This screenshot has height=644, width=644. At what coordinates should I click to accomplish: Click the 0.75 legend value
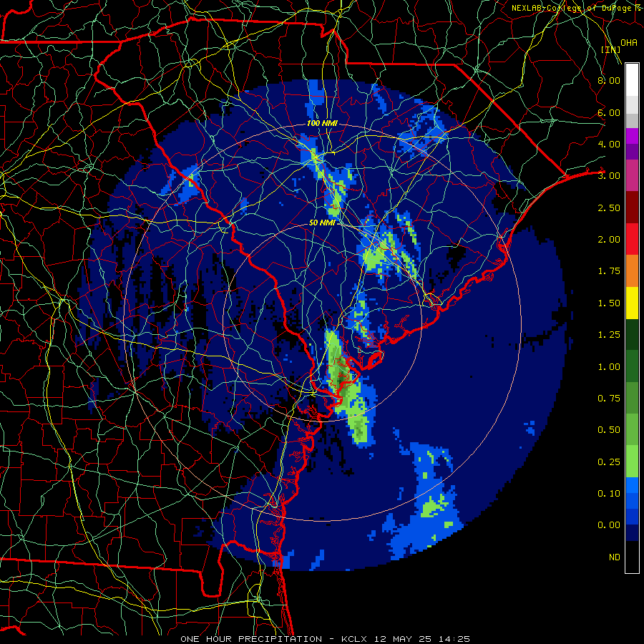[609, 399]
